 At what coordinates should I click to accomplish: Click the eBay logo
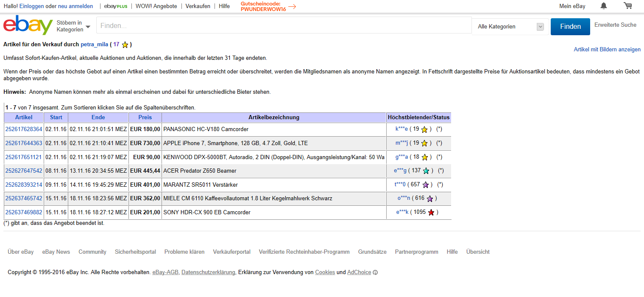coord(28,25)
